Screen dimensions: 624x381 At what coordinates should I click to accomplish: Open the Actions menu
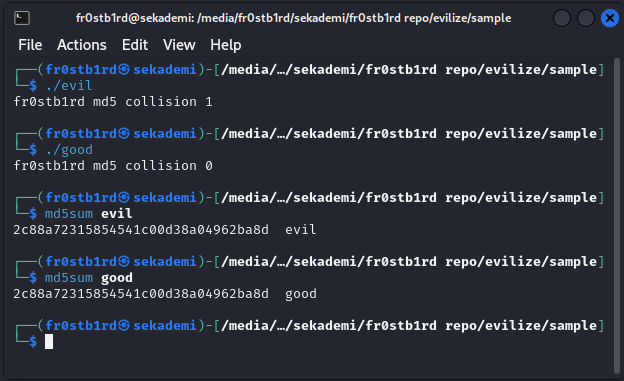coord(82,45)
